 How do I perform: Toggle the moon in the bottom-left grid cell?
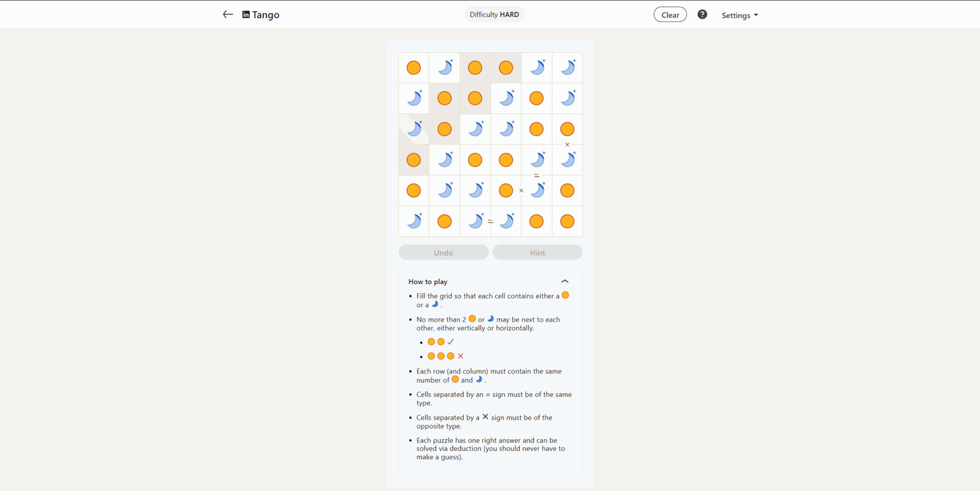coord(414,221)
